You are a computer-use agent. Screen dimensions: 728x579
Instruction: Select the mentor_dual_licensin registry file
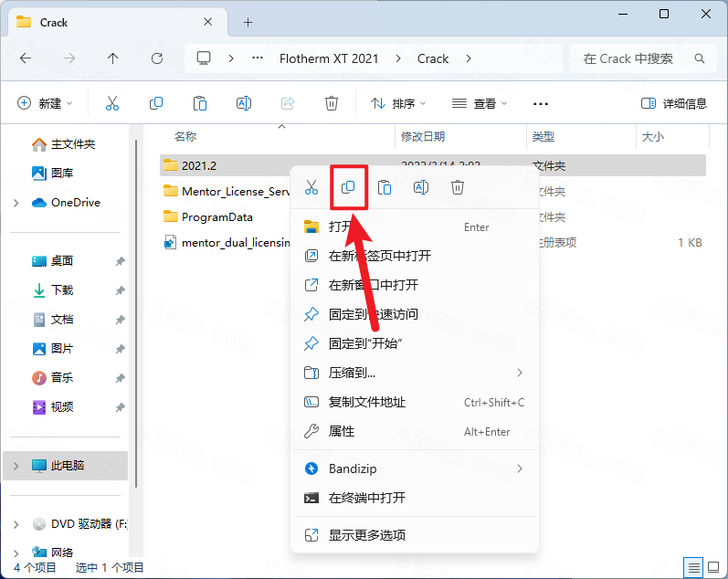click(226, 242)
